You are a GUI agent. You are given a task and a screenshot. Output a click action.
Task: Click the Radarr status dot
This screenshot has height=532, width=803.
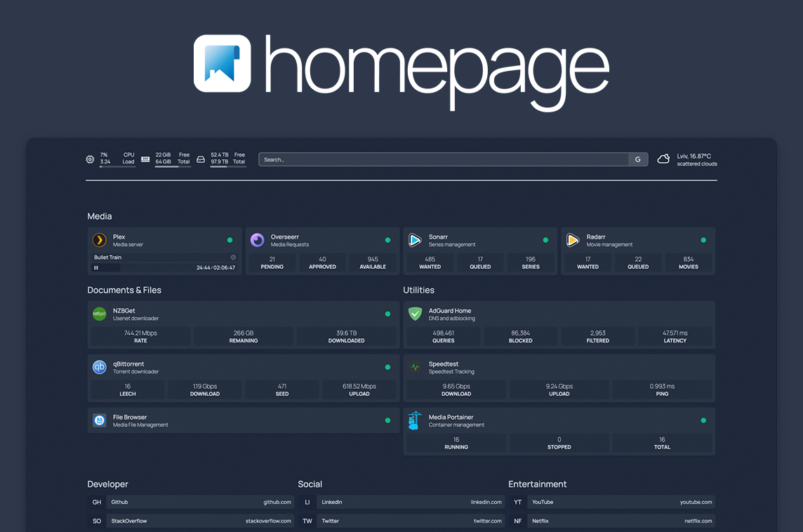point(703,240)
